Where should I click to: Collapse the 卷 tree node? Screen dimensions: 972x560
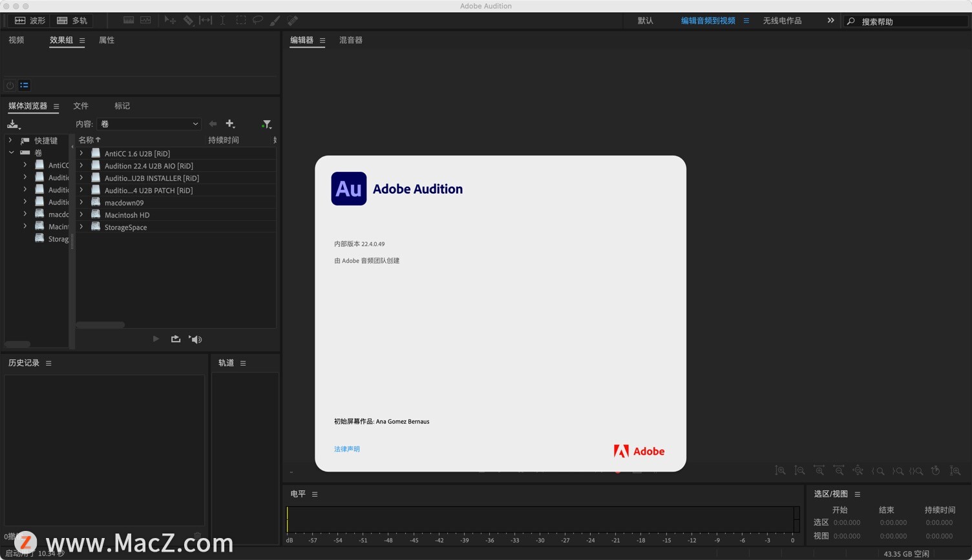tap(11, 152)
